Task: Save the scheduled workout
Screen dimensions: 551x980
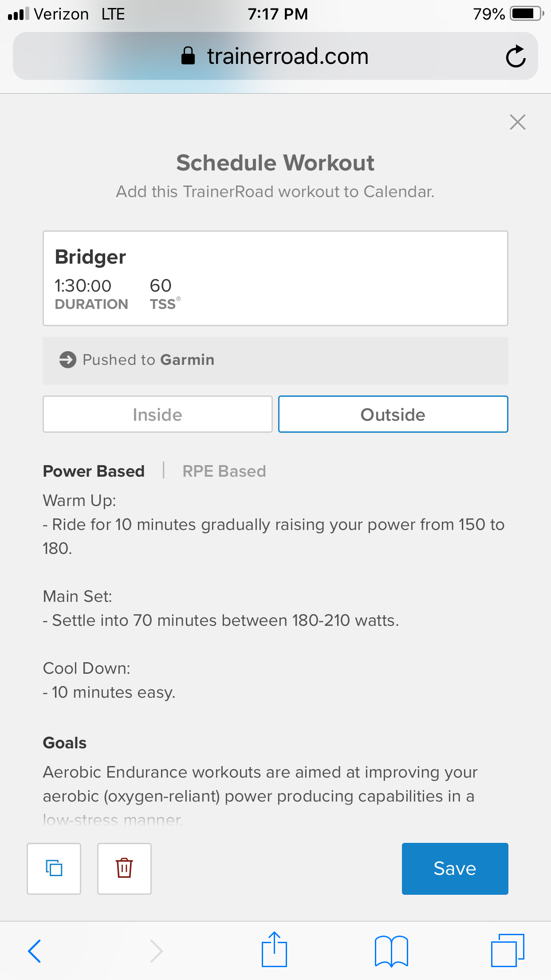Action: tap(455, 869)
